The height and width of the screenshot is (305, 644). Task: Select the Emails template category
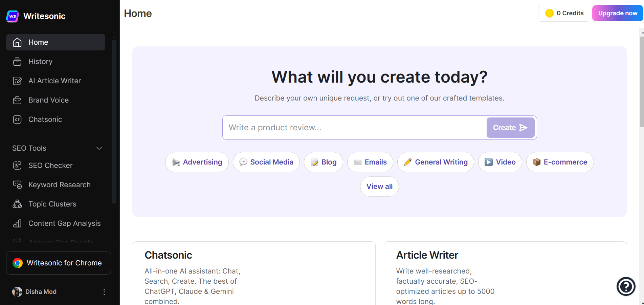coord(370,162)
